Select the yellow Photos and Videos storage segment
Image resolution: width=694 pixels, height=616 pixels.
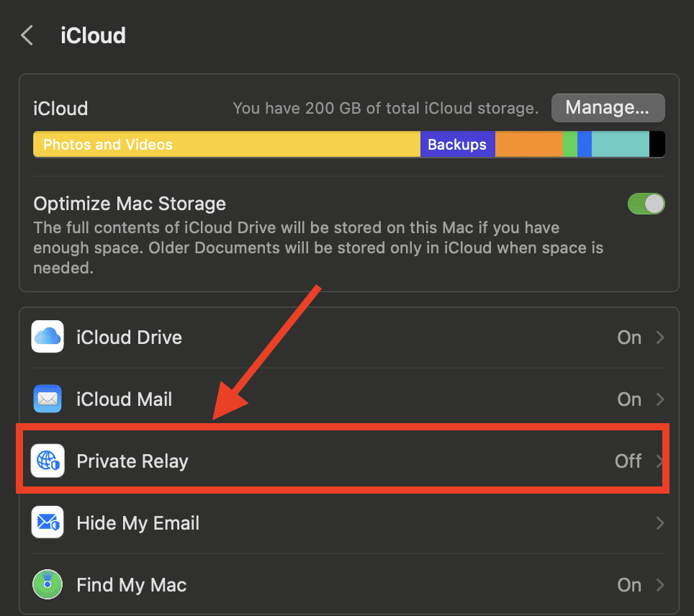coord(226,145)
